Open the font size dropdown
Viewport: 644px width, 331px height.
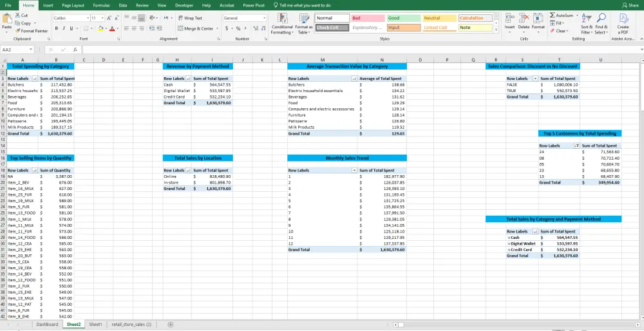click(x=102, y=18)
